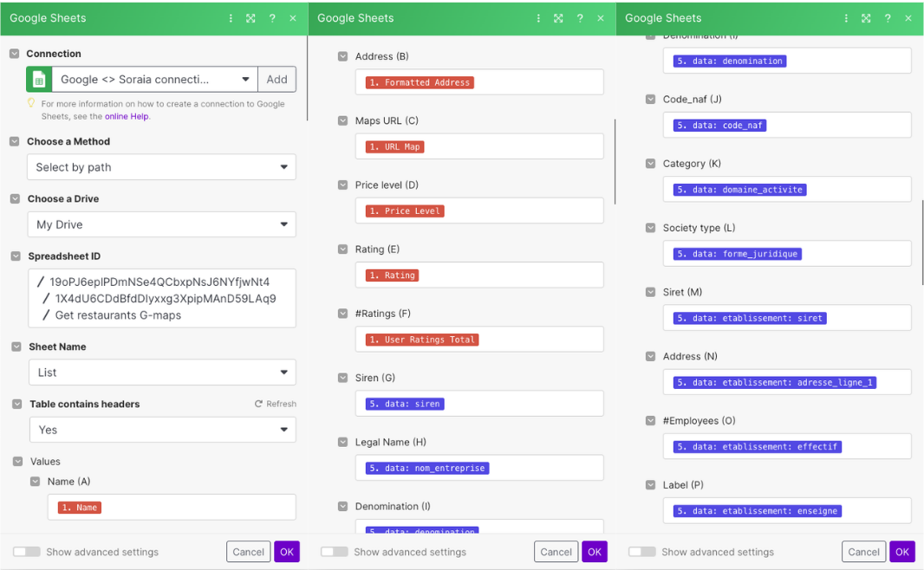
Task: Select the etablissement: adresse_ligne_1 tag
Action: pyautogui.click(x=774, y=383)
